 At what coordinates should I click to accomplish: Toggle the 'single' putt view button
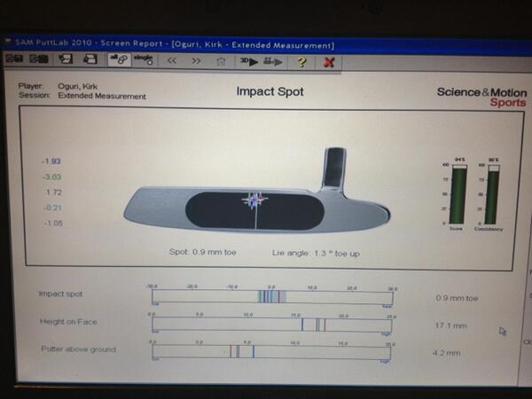[144, 59]
